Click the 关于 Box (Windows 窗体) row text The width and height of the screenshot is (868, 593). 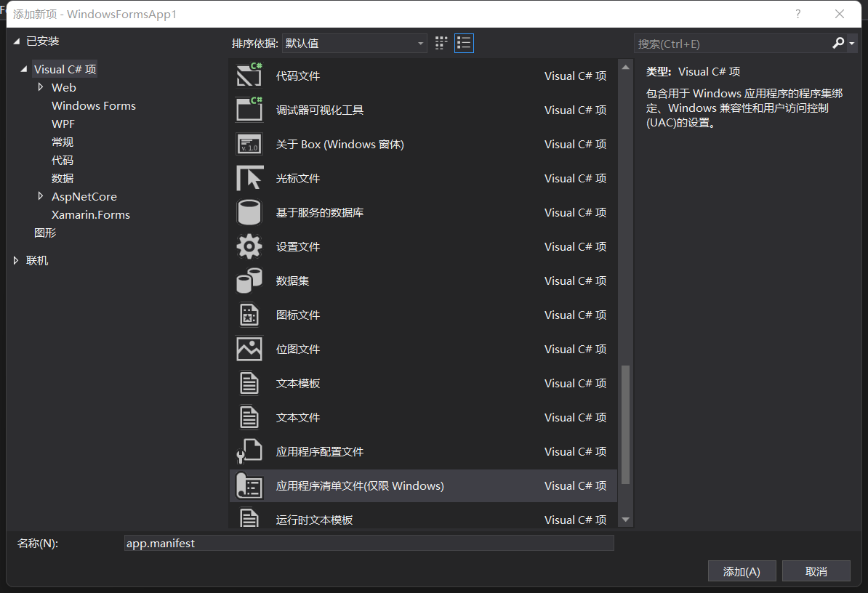340,145
